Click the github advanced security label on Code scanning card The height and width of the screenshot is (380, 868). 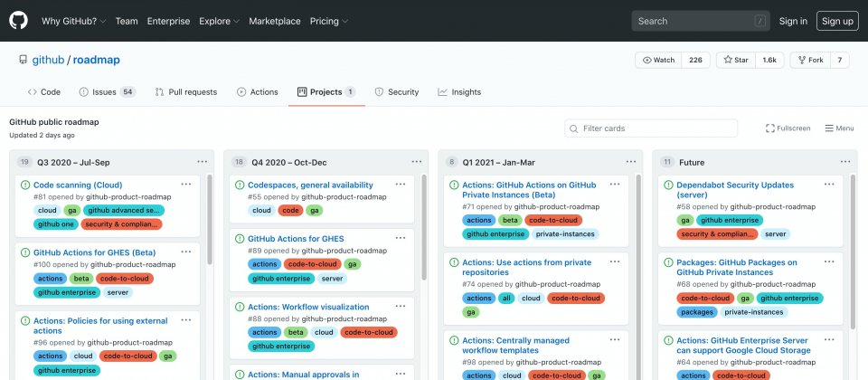pos(124,211)
